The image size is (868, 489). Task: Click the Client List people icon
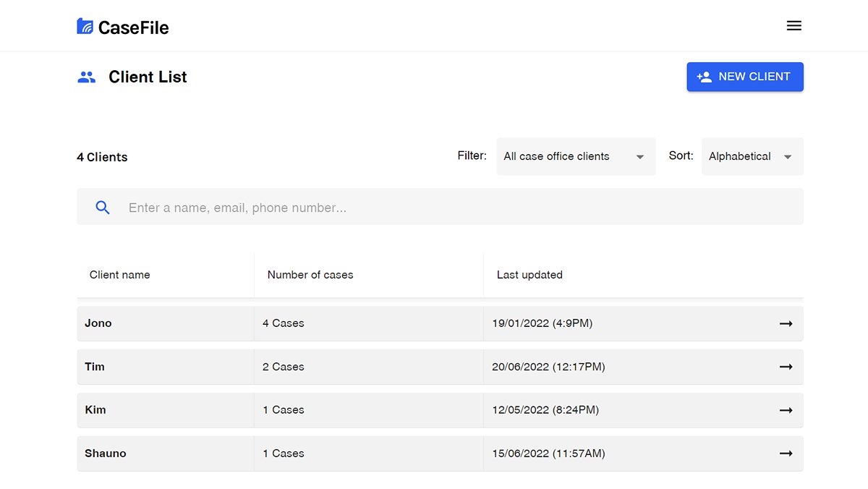click(x=87, y=76)
